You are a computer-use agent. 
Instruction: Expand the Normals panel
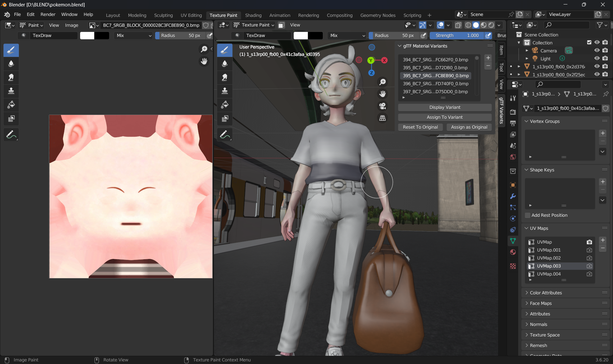point(538,324)
